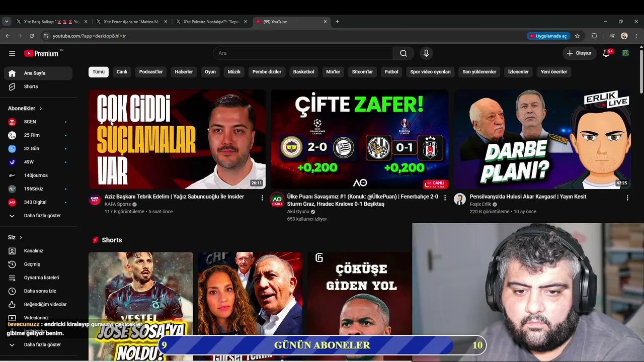Expand Daha fazla göster under Siz section
This screenshot has height=362, width=644.
(x=38, y=344)
